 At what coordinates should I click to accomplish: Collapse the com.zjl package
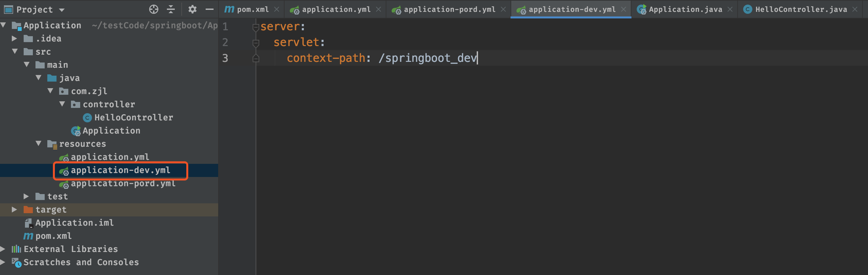pos(50,91)
